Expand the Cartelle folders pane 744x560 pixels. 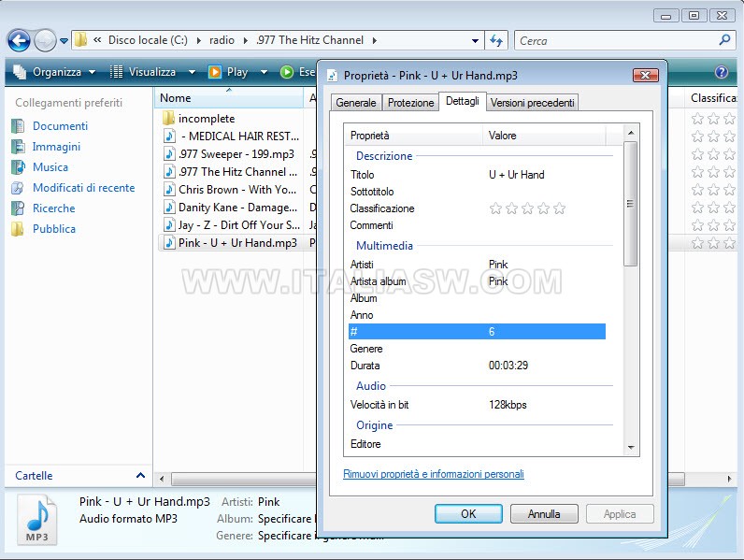[x=140, y=476]
